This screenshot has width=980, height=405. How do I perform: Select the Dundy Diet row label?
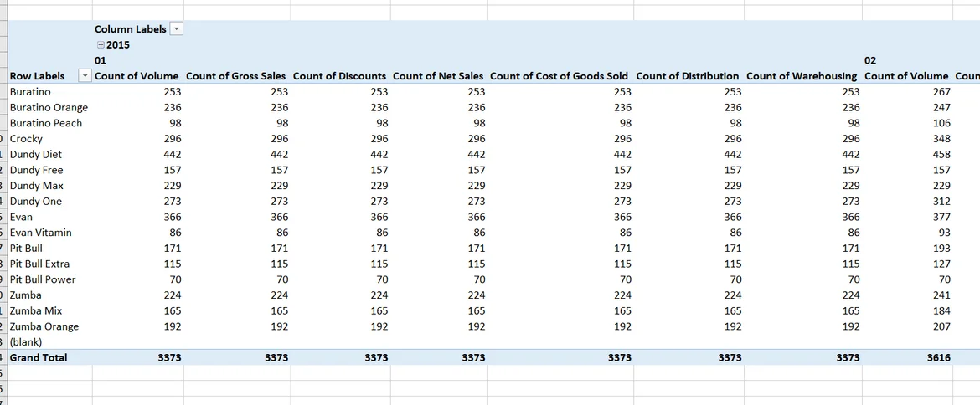tap(36, 155)
